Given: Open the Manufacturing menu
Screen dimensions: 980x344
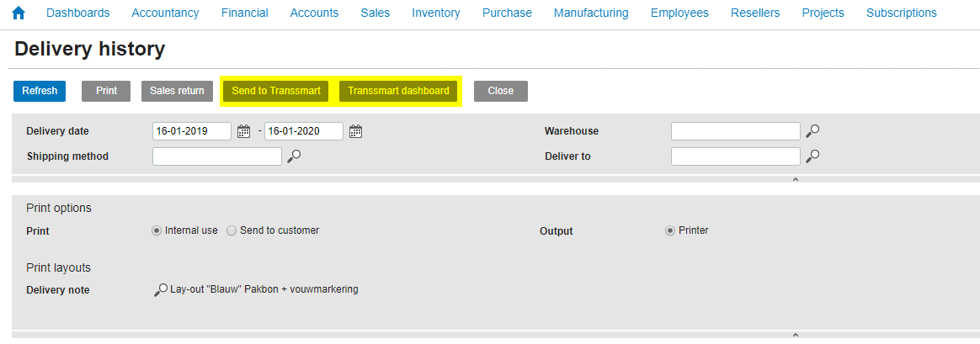Looking at the screenshot, I should [591, 13].
